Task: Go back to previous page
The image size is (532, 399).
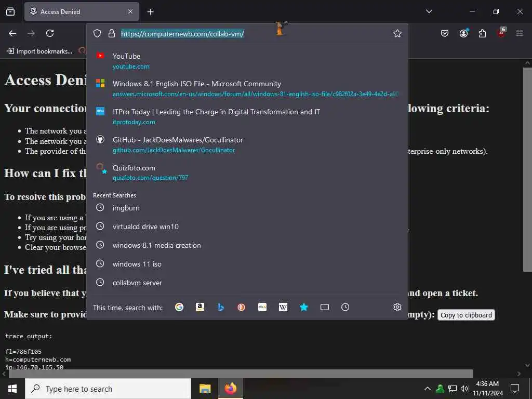Action: [12, 33]
